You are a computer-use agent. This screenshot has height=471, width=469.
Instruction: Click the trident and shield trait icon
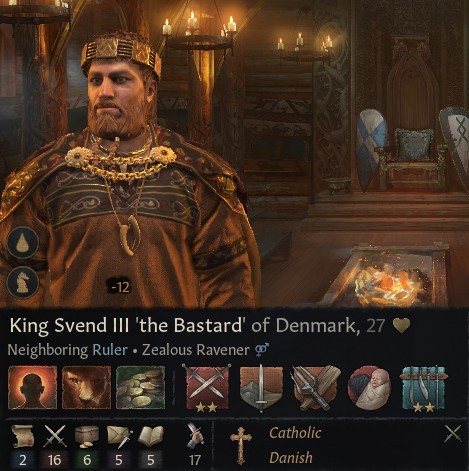pos(315,388)
